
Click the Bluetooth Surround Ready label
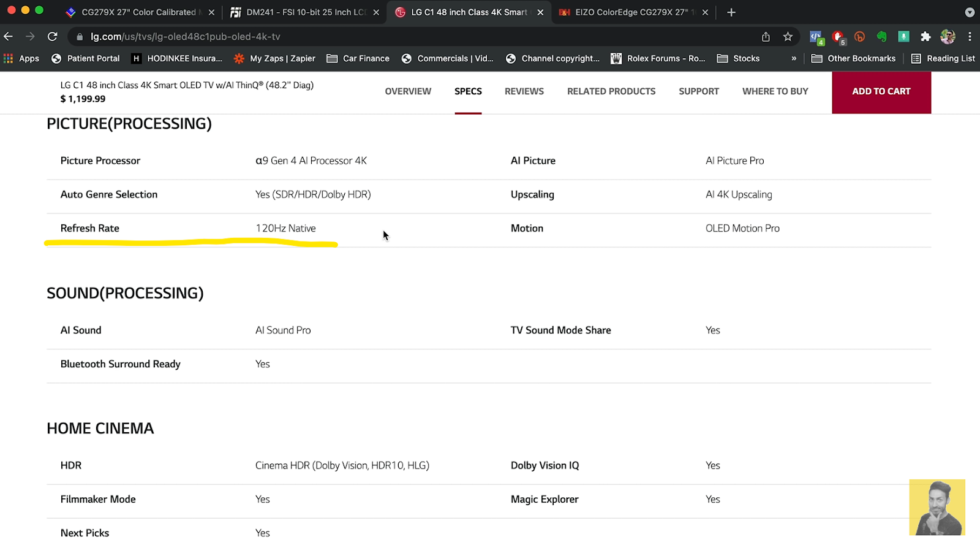click(x=121, y=364)
